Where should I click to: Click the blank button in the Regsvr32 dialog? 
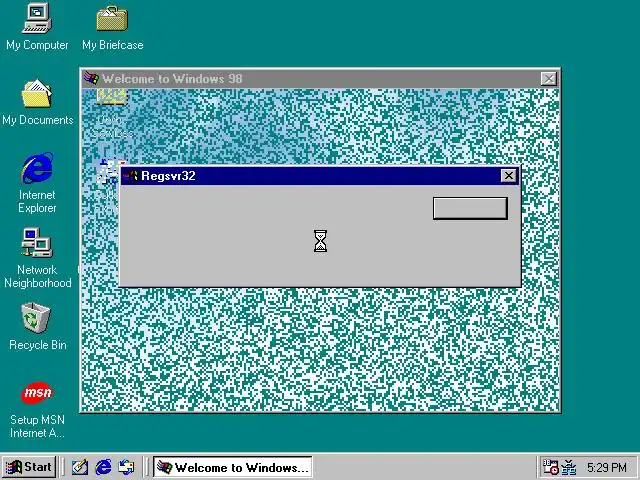(470, 208)
